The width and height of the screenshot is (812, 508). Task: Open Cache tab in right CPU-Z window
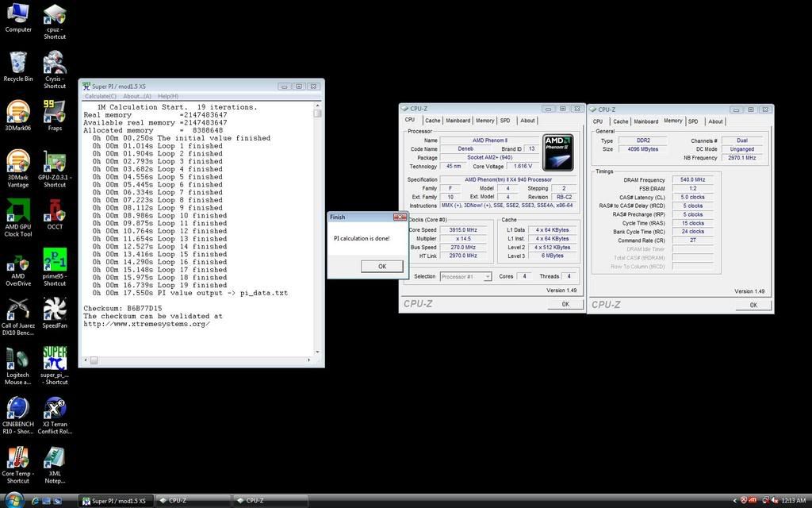tap(620, 121)
